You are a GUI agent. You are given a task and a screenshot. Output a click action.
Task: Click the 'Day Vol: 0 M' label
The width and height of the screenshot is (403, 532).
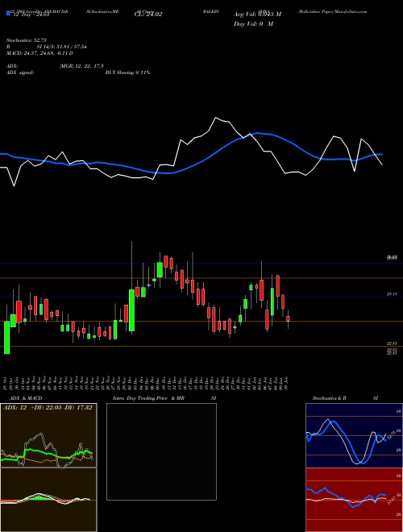point(253,23)
